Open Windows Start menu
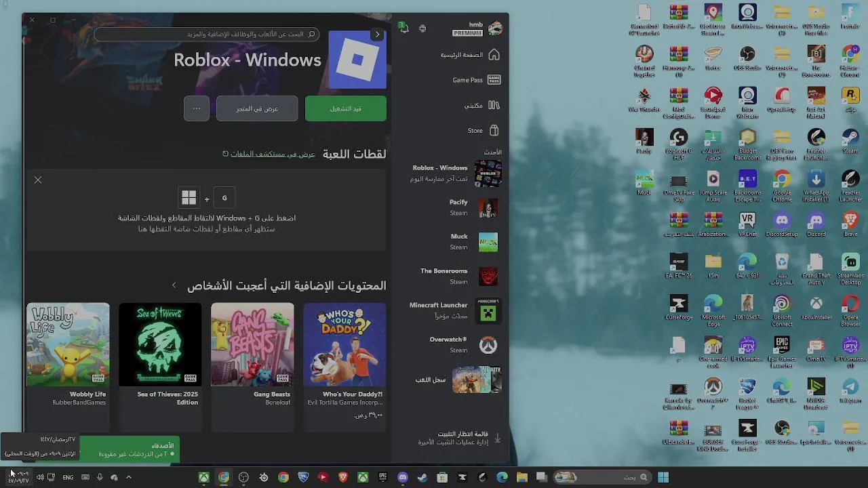The width and height of the screenshot is (868, 488). pyautogui.click(x=663, y=477)
